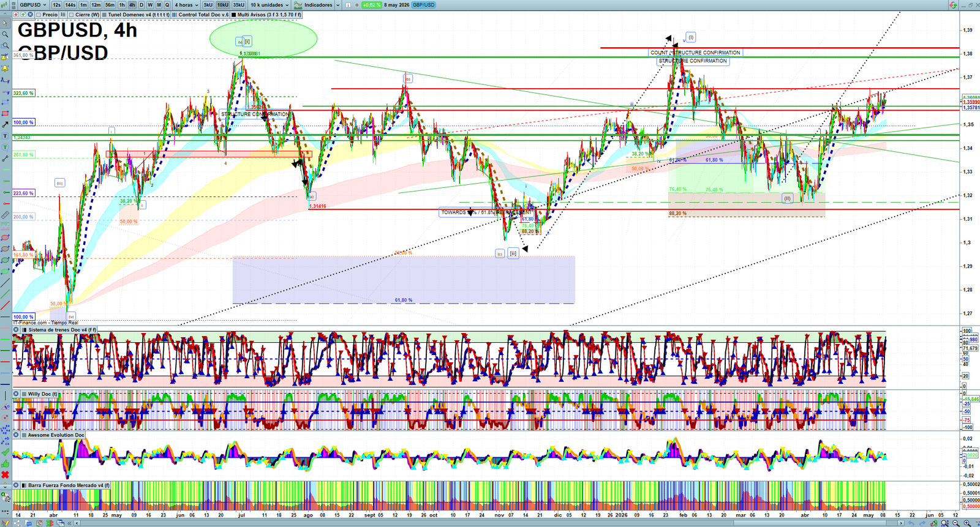Click the red-green refresh icon top right
980x527 pixels.
point(953,5)
